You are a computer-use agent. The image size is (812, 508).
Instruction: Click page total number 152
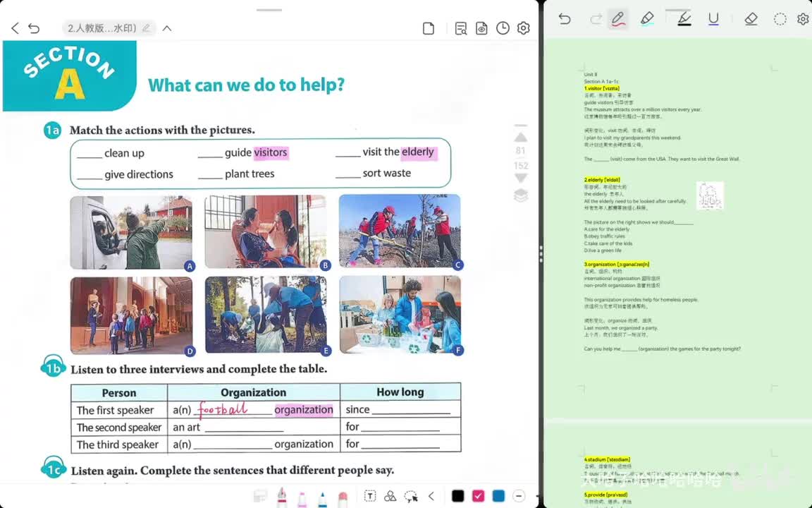[520, 165]
